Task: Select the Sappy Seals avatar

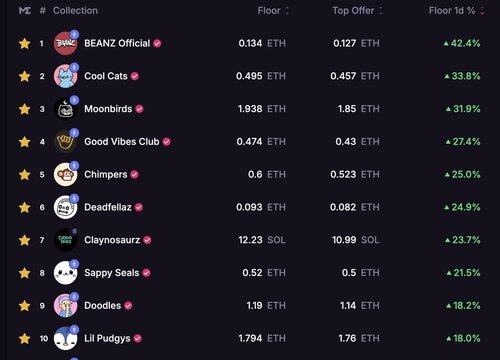Action: pos(66,273)
